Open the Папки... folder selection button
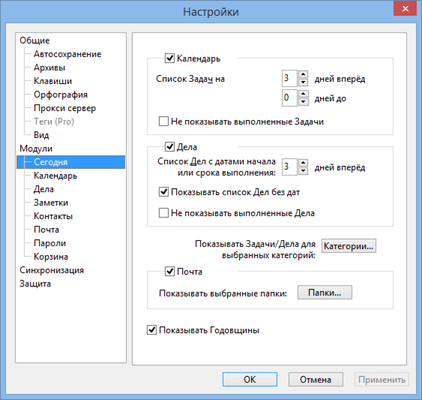 click(x=325, y=293)
